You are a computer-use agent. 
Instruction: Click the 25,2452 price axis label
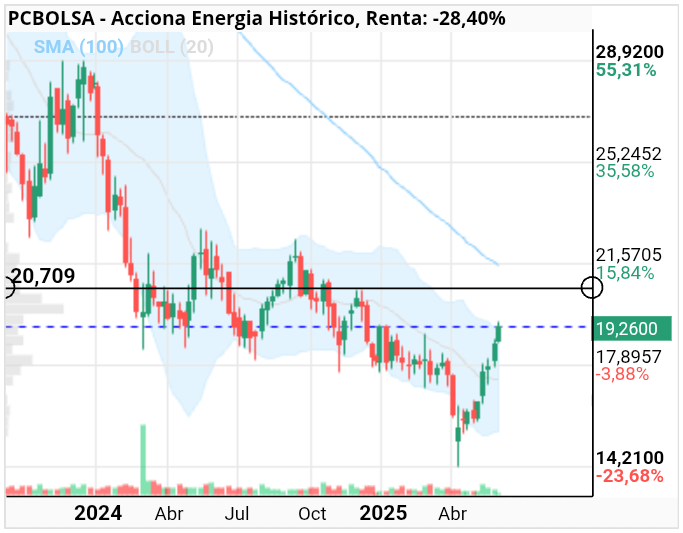coord(628,154)
